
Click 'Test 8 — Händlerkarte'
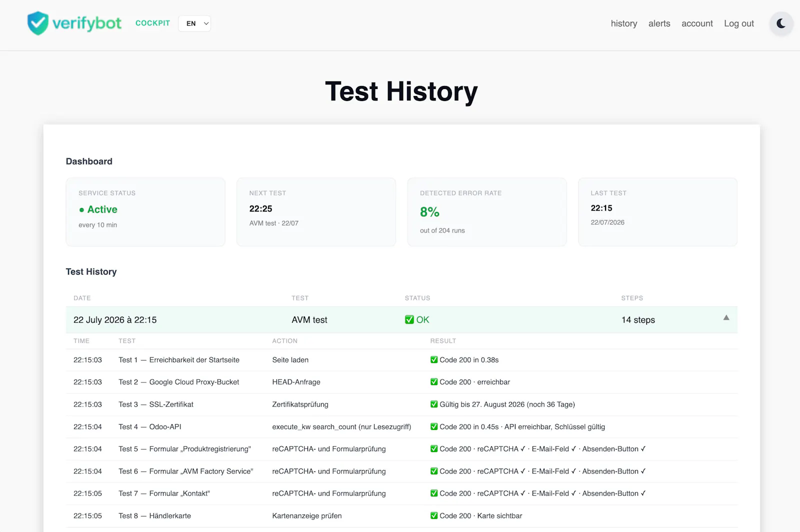(x=154, y=516)
